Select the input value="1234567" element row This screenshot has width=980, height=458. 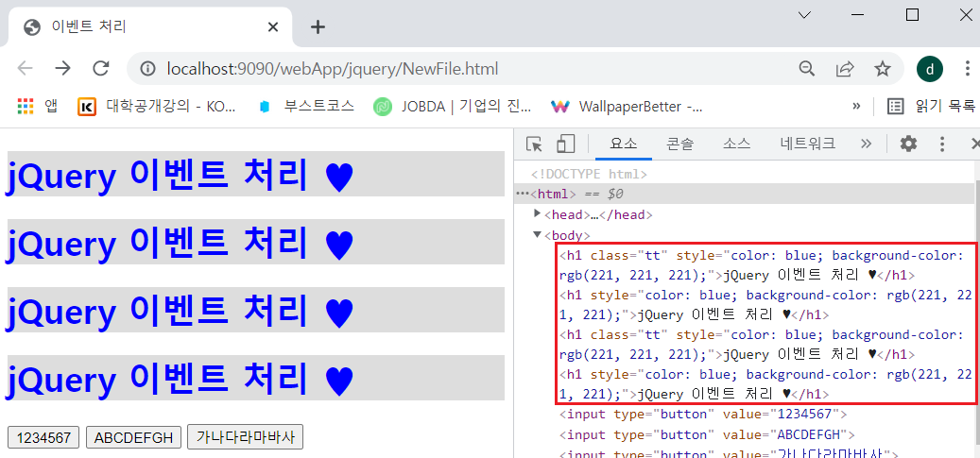pos(703,414)
